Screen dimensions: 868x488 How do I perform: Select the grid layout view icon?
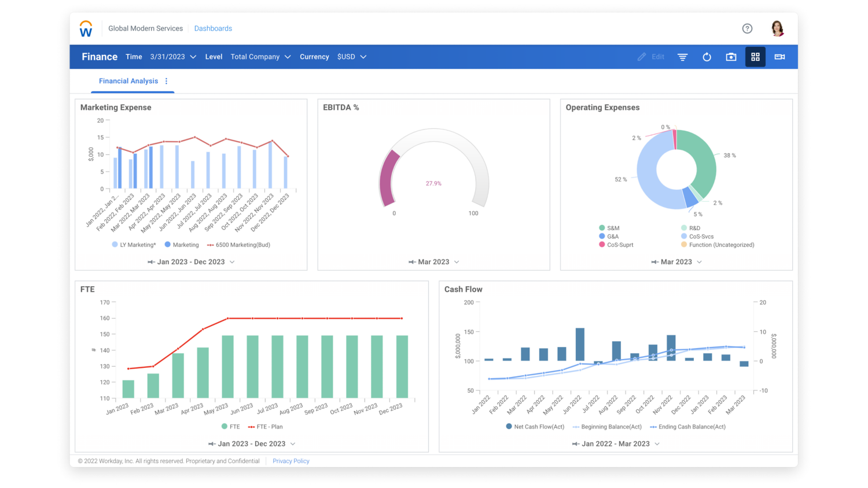click(755, 57)
